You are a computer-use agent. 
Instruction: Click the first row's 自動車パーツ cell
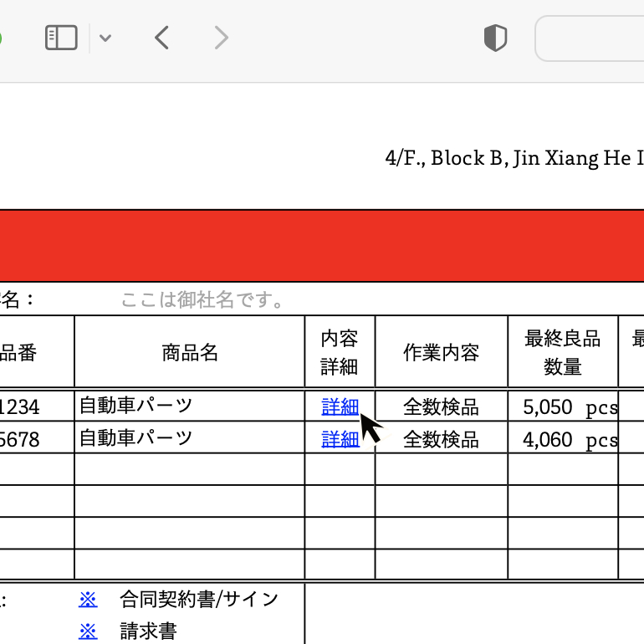[136, 406]
